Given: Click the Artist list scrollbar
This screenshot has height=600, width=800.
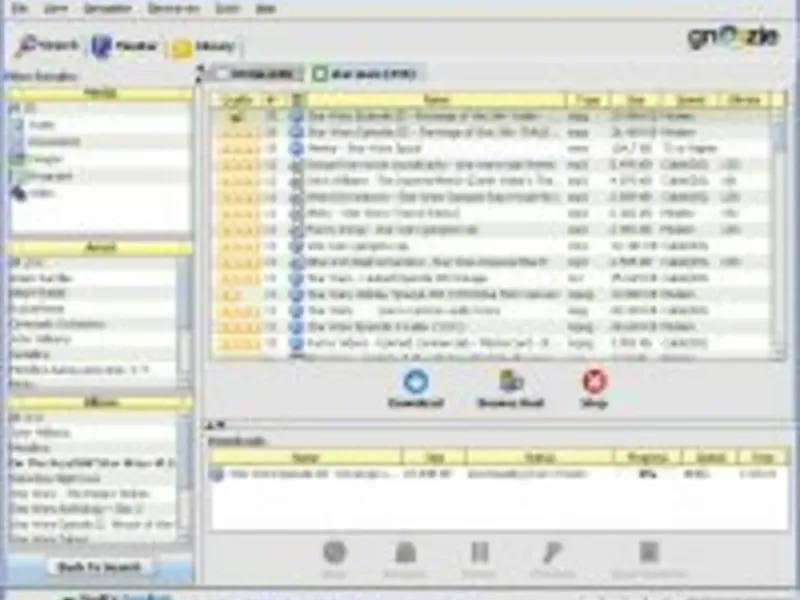Looking at the screenshot, I should tap(185, 321).
